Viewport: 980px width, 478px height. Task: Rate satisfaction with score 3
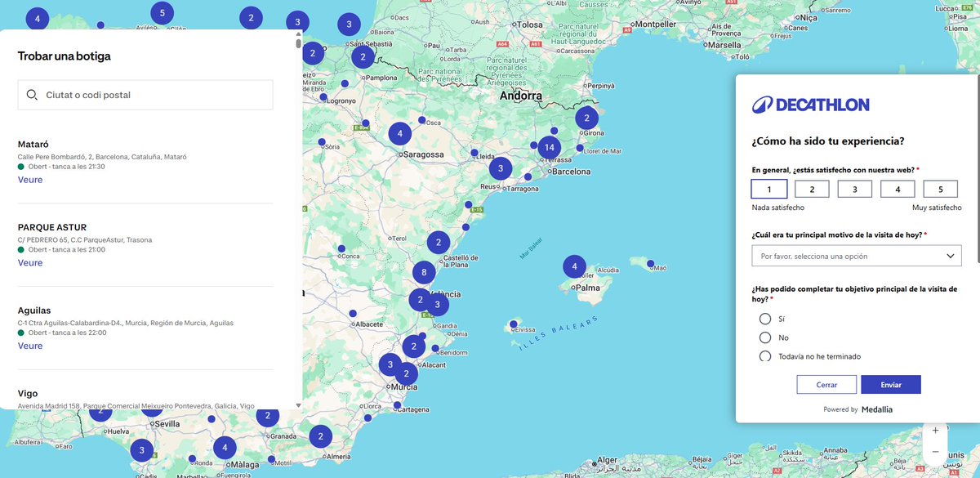pos(854,189)
